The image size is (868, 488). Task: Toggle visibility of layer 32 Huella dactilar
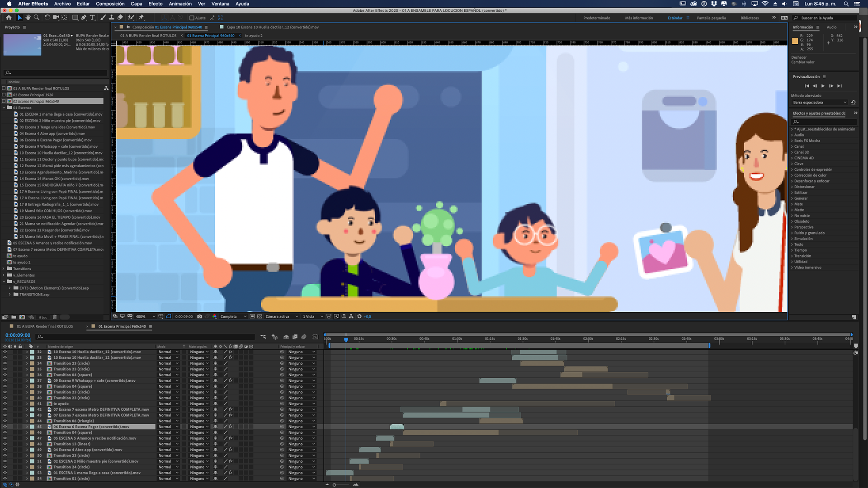pyautogui.click(x=5, y=352)
